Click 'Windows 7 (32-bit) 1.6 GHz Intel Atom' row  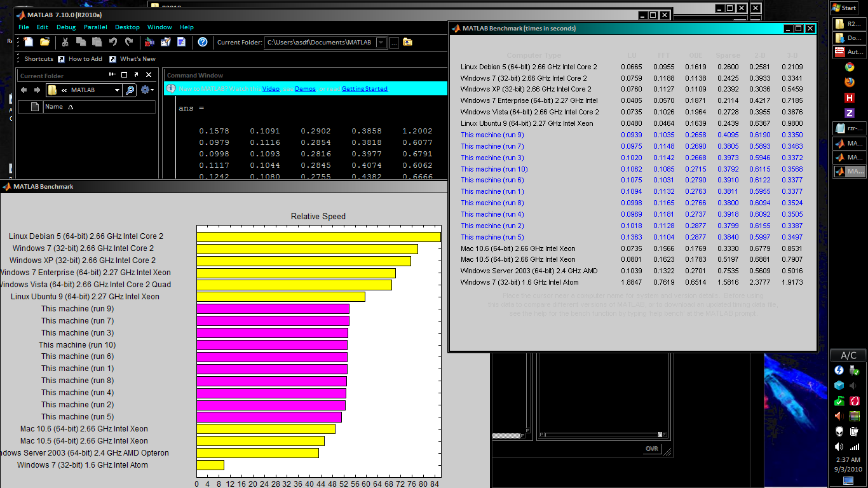632,282
